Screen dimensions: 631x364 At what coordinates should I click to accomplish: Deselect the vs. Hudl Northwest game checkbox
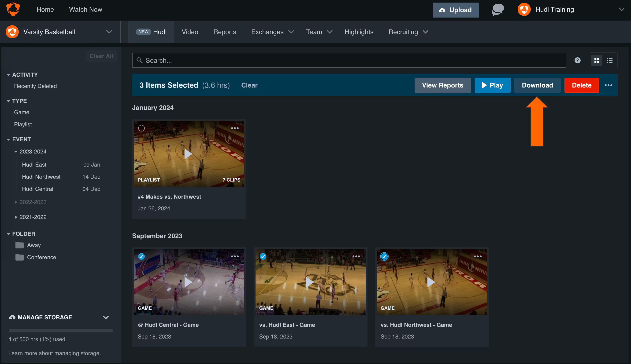(x=384, y=256)
